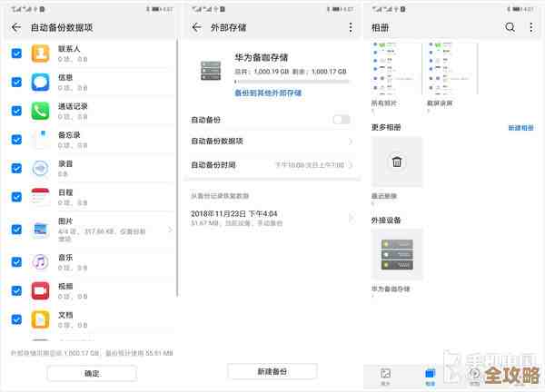Uncheck the 信息 checkbox
The width and height of the screenshot is (545, 392).
click(x=16, y=83)
